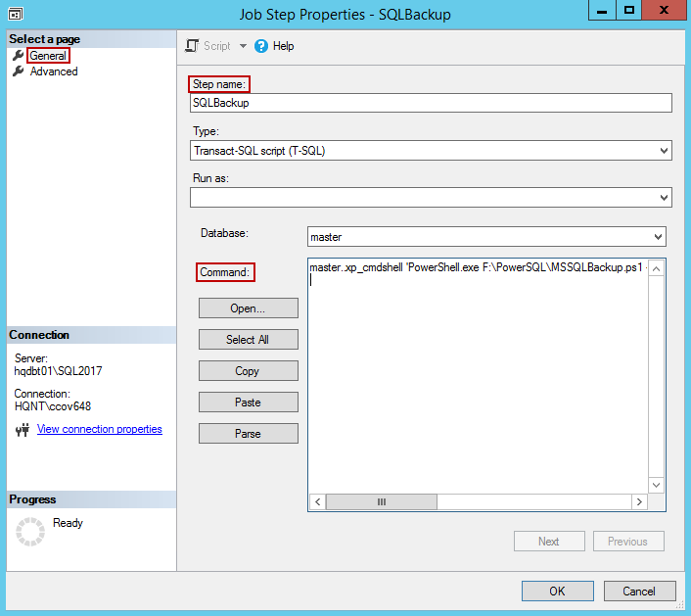Click the Parse button
Screen dimensions: 691x616
(x=248, y=434)
